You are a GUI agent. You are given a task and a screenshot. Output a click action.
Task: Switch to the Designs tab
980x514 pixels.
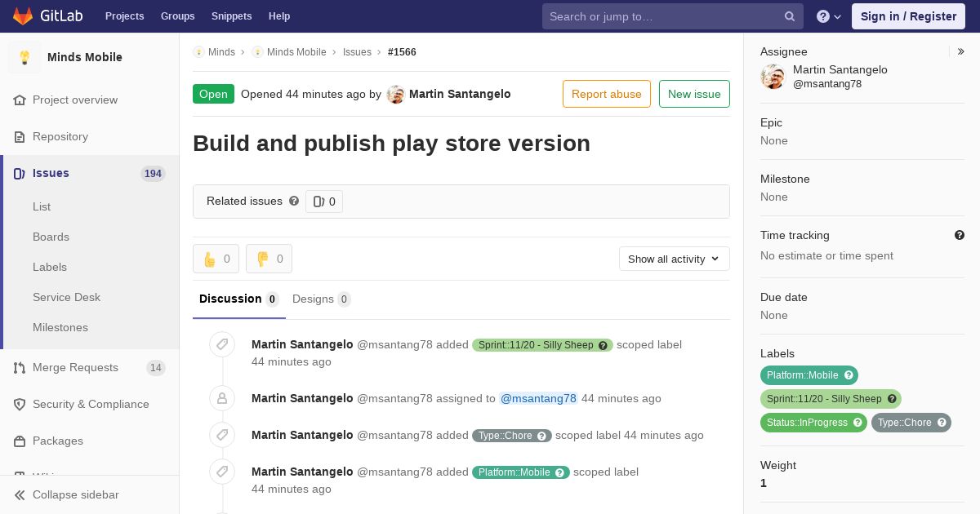[322, 299]
